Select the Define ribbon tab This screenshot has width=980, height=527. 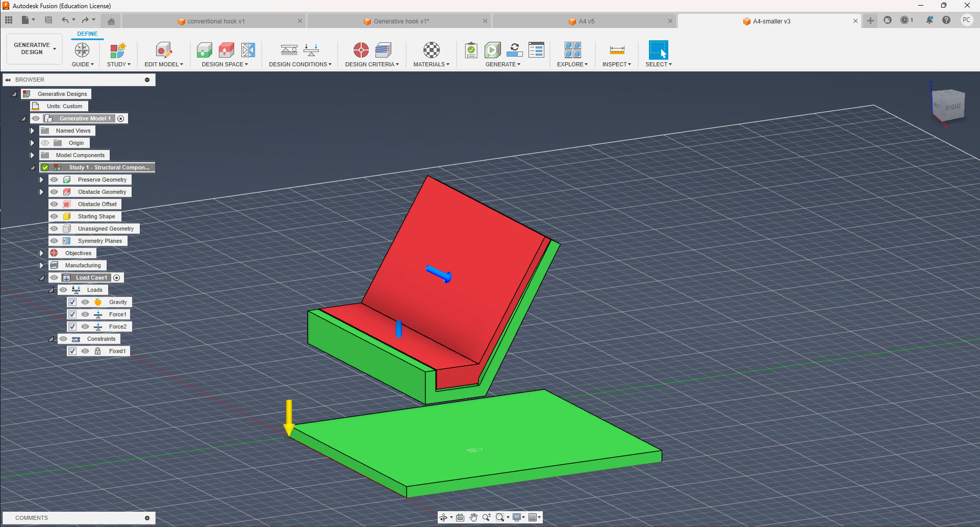click(87, 34)
